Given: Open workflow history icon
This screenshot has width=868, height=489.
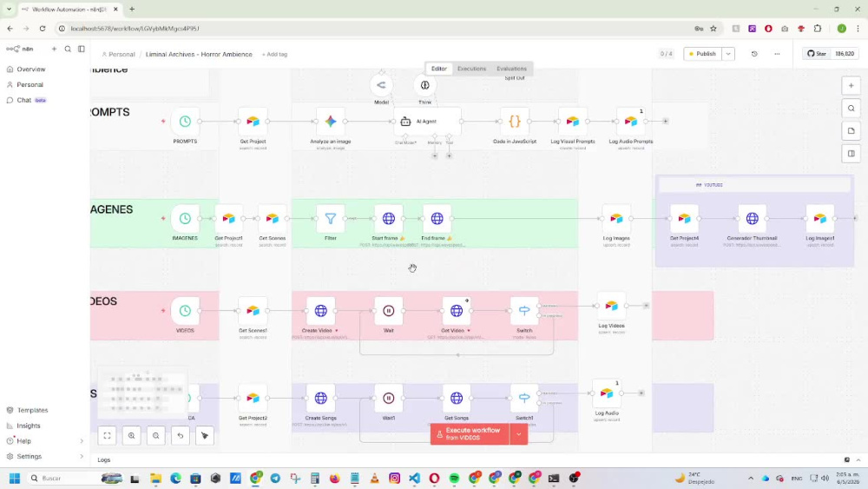Looking at the screenshot, I should point(754,54).
